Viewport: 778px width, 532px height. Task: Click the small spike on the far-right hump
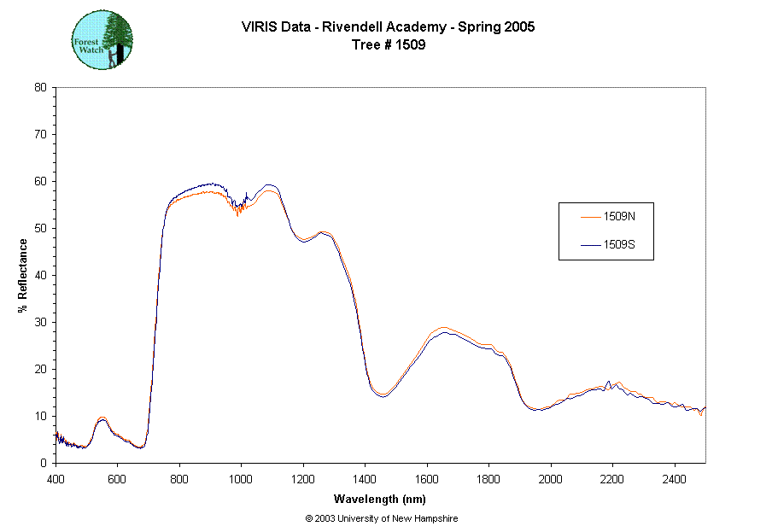pyautogui.click(x=619, y=383)
